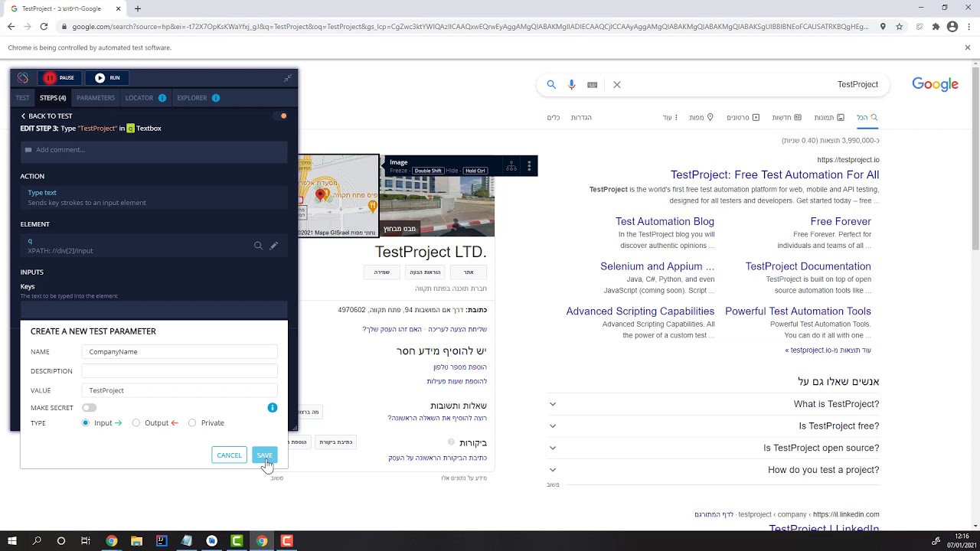Screen dimensions: 980x551
Task: Switch to the EXPLORER tab
Action: coord(192,98)
